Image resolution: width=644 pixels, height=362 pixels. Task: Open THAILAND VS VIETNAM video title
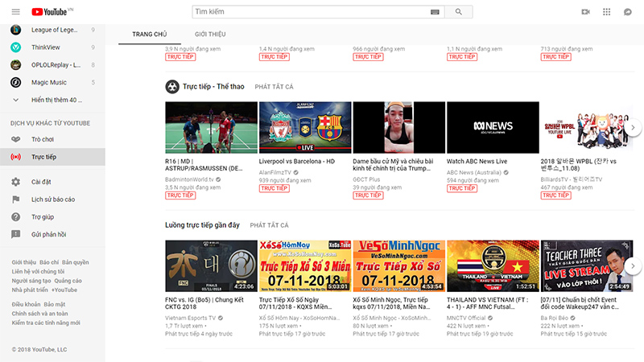point(488,303)
